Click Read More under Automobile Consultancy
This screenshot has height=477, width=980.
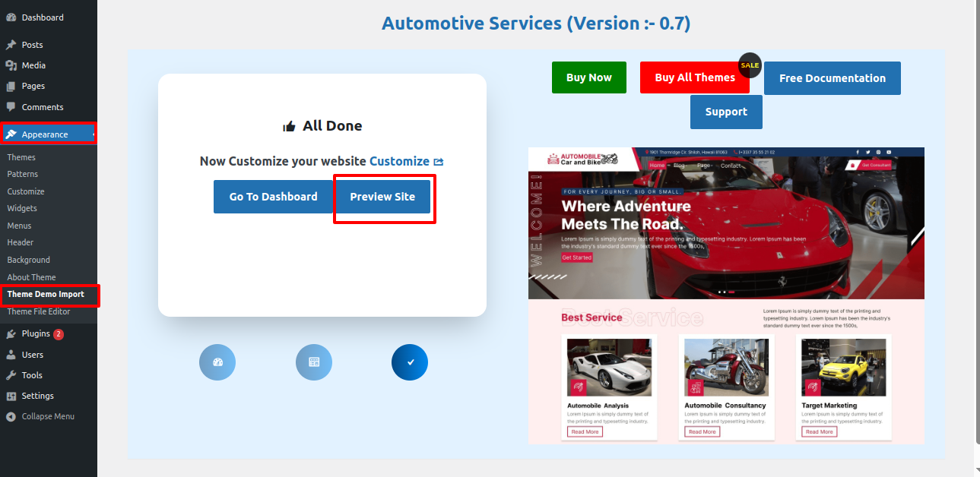pos(702,431)
